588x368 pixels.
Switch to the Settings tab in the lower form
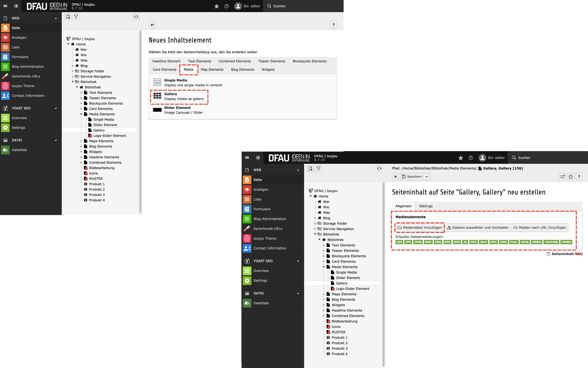(x=426, y=206)
